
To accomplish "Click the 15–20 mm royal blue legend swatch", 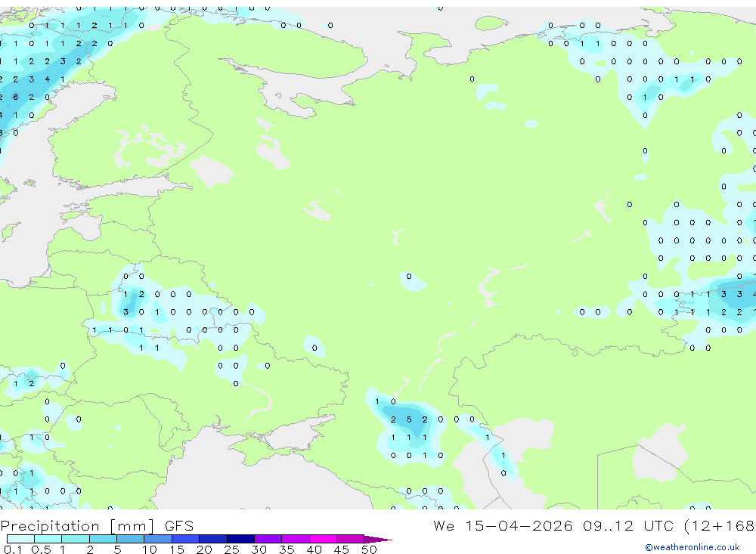I will pos(186,539).
